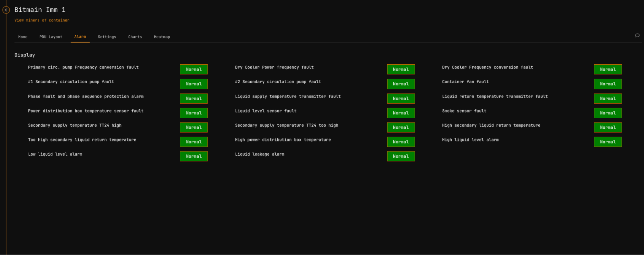
Task: Click the Liquid level sensor fault label
Action: pyautogui.click(x=265, y=111)
